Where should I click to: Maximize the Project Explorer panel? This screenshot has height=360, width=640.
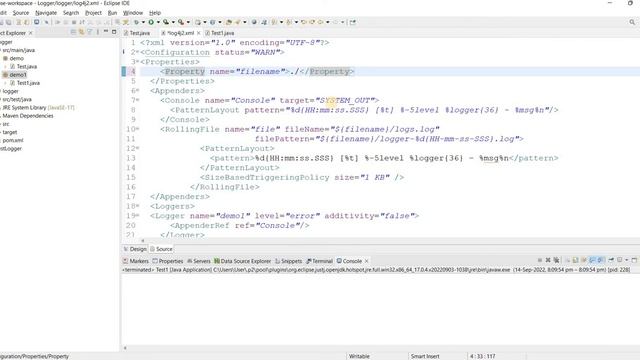[114, 32]
